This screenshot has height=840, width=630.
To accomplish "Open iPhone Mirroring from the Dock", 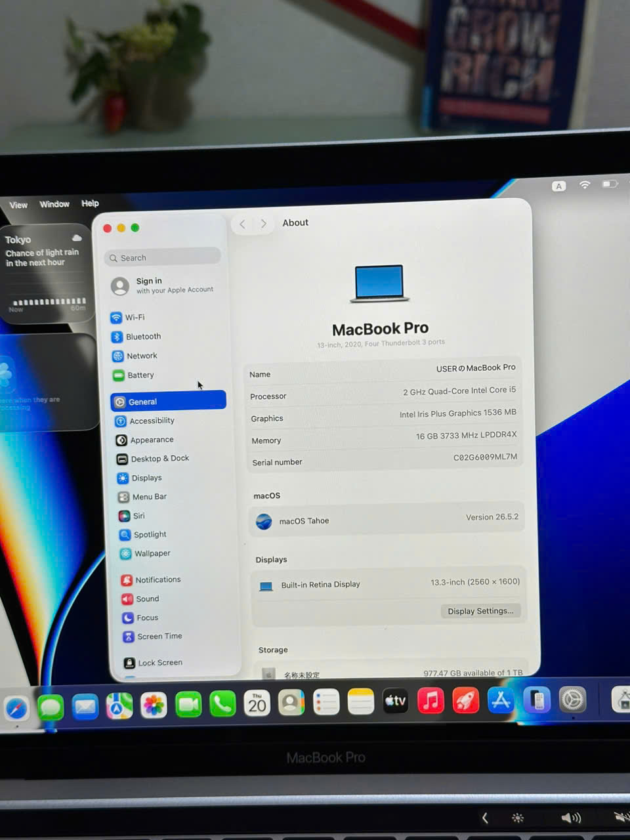I will coord(537,700).
